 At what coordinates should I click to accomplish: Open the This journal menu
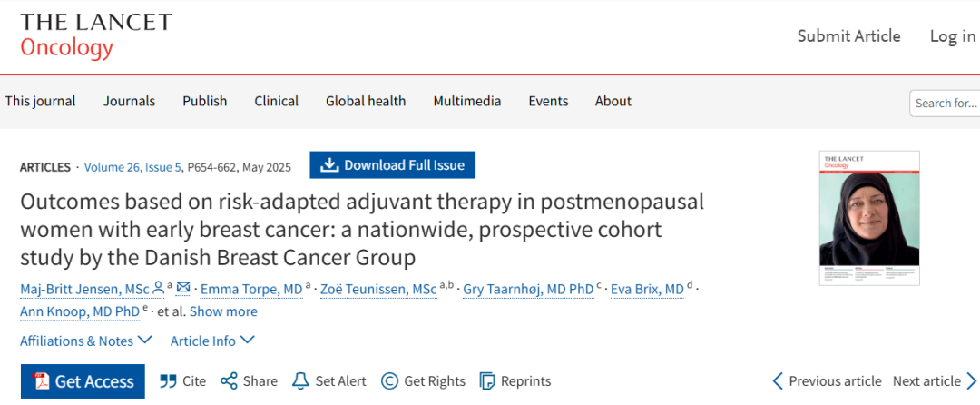pos(41,102)
